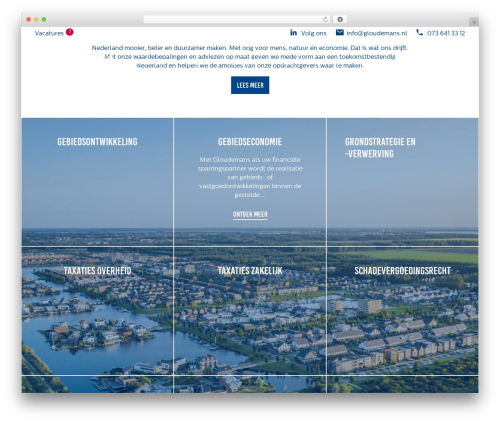Maximize window with green traffic light

coord(44,19)
